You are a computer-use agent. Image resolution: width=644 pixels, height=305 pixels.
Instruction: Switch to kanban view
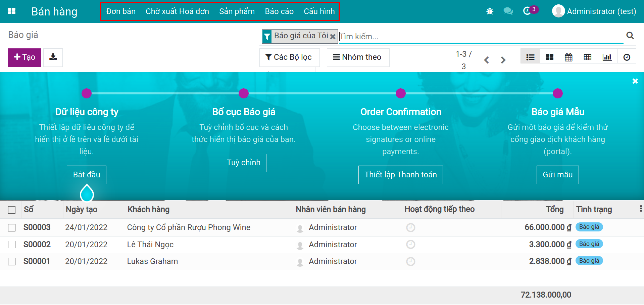[x=549, y=57]
